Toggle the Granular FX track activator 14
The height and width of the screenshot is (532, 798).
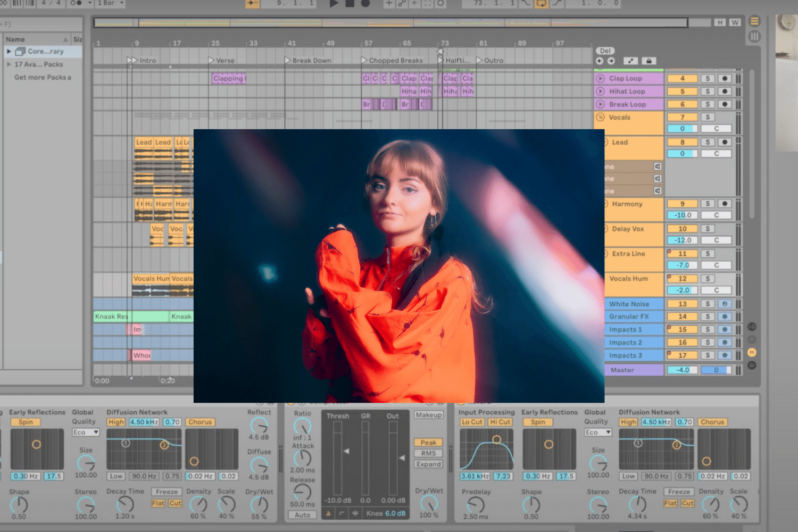683,317
